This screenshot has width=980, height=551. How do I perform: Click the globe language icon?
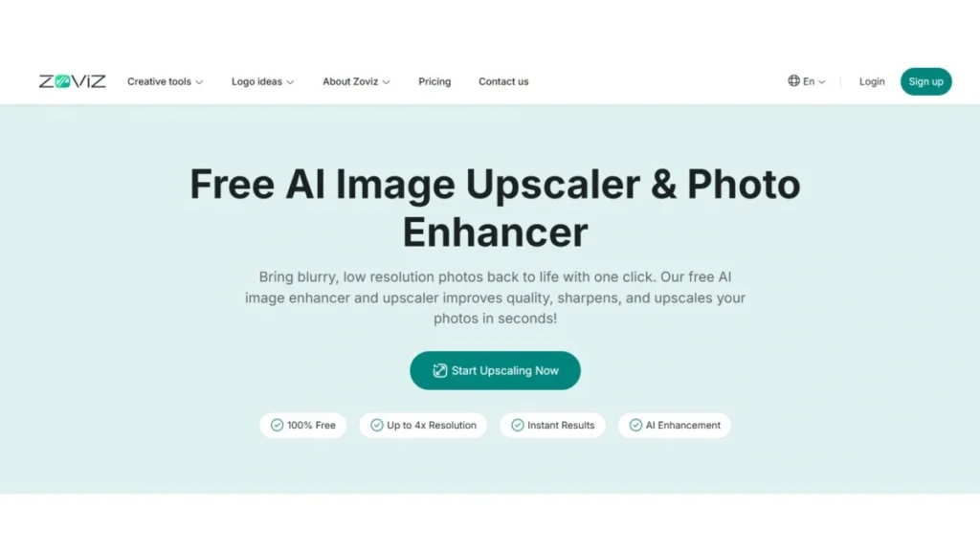coord(793,80)
